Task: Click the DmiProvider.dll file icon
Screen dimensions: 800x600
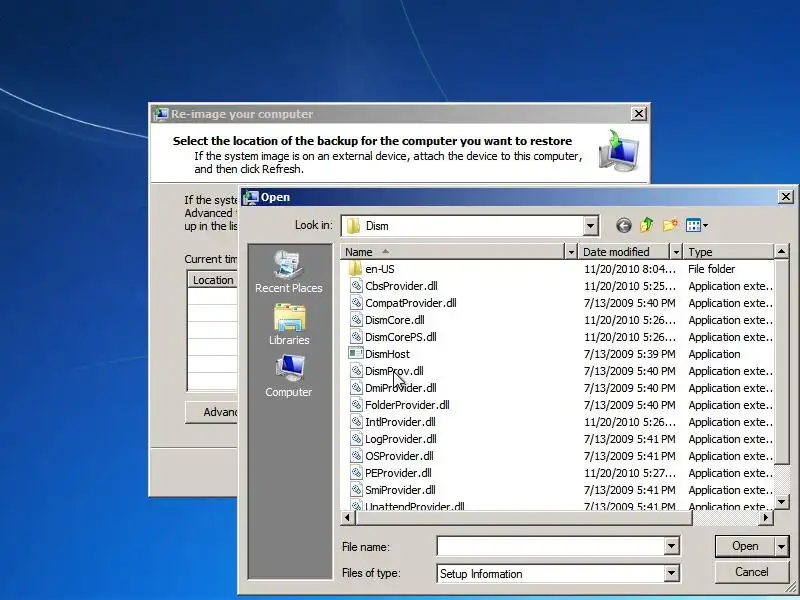Action: pyautogui.click(x=356, y=388)
